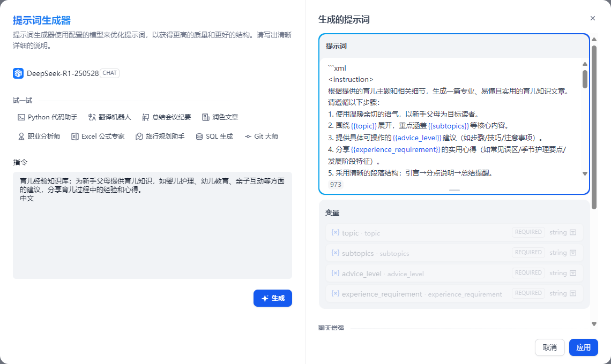Click the 聊天增强 section heading
The width and height of the screenshot is (611, 364).
[331, 328]
